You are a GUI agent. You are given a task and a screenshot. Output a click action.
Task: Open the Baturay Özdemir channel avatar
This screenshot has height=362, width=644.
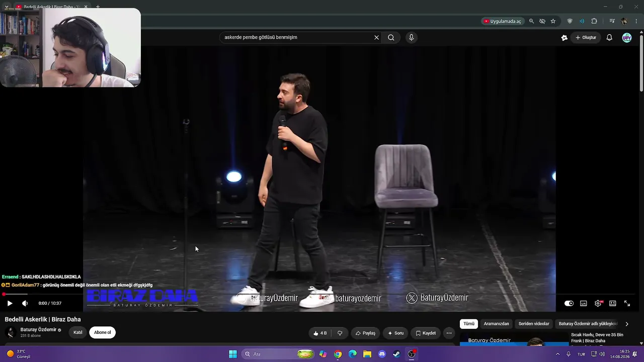[x=11, y=332]
